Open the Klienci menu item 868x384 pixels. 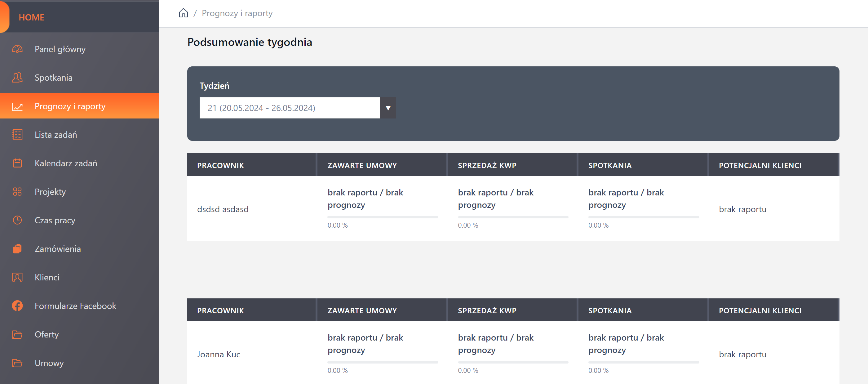(47, 277)
